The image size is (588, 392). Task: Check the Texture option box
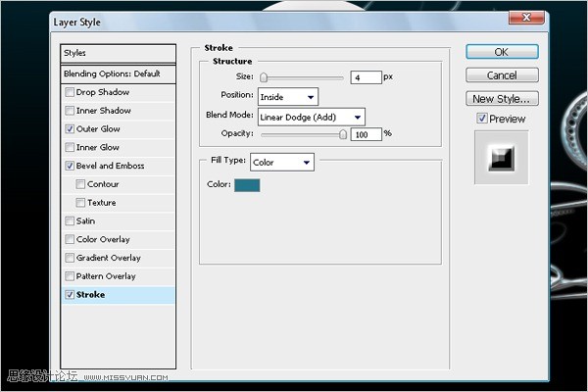coord(80,203)
